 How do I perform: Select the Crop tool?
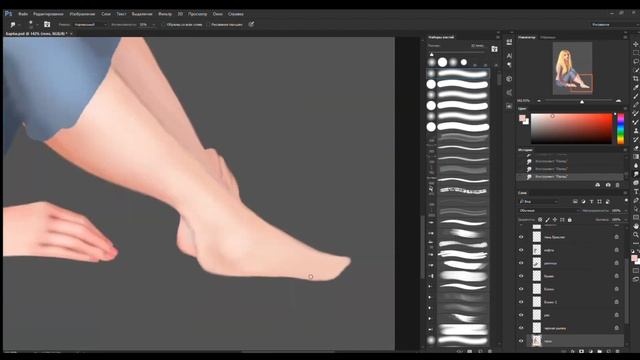(x=636, y=78)
